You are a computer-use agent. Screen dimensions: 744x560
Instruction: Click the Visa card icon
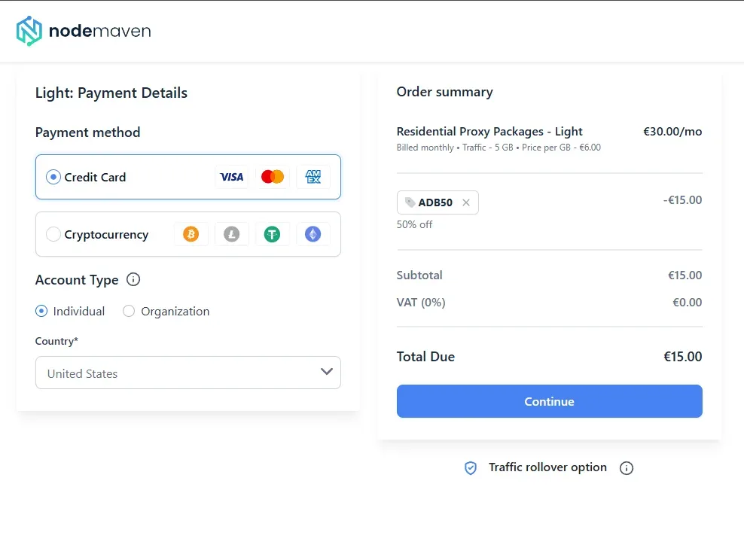tap(232, 177)
